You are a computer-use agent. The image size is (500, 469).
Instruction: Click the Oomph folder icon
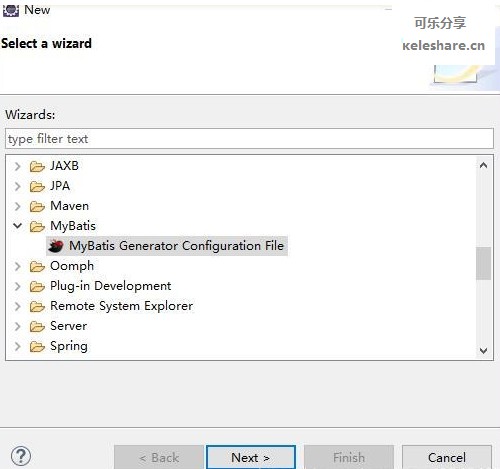point(37,266)
